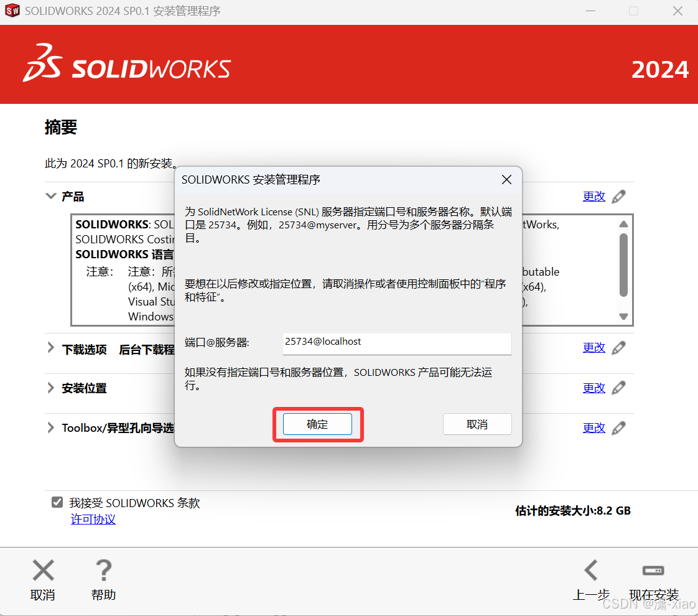Expand the 安装位置 section
The image size is (698, 616).
(x=51, y=388)
